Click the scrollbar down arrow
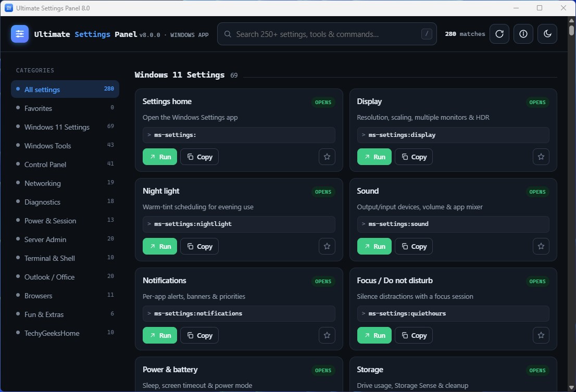 pos(571,388)
